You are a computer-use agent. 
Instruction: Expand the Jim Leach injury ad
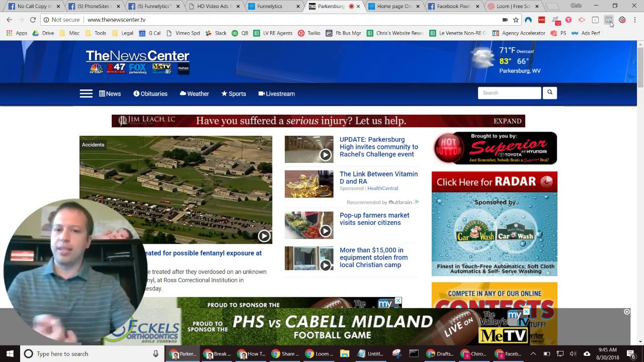click(507, 121)
